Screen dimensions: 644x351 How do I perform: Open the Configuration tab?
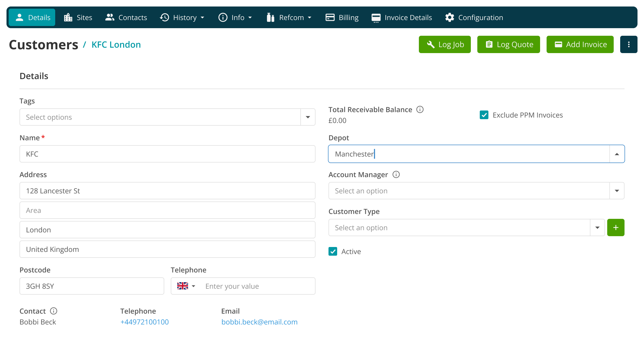click(474, 17)
